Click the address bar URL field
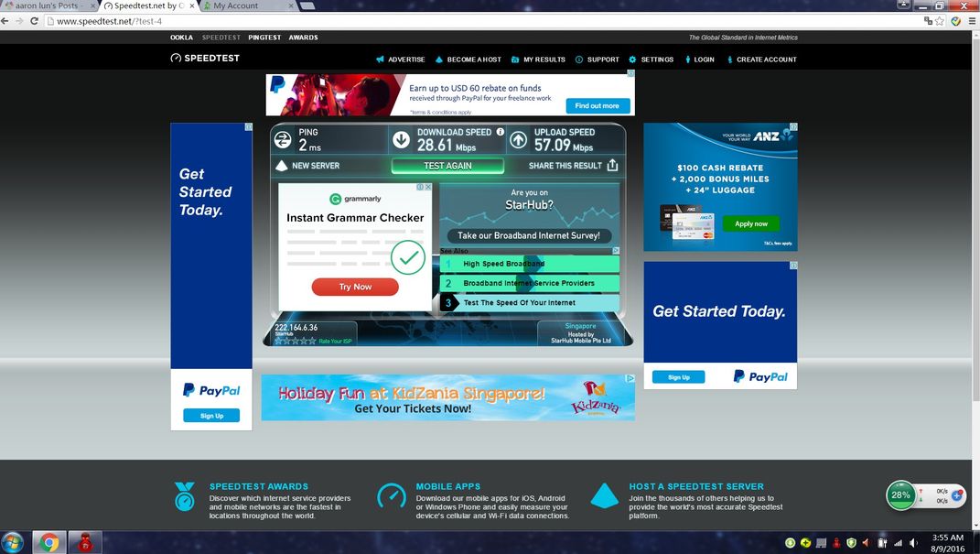The image size is (980, 554). tap(481, 21)
